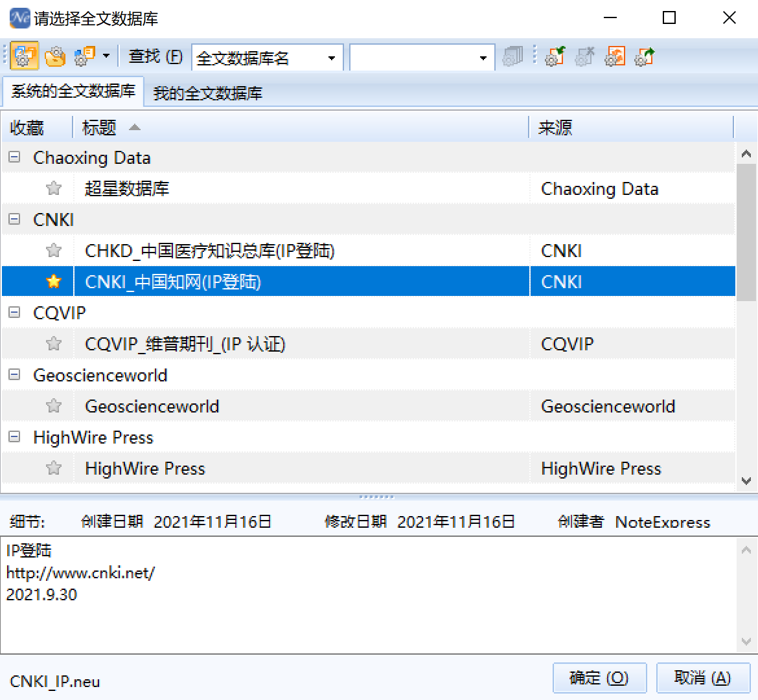Click the HighWire Press group header text
The width and height of the screenshot is (758, 700).
(x=93, y=438)
